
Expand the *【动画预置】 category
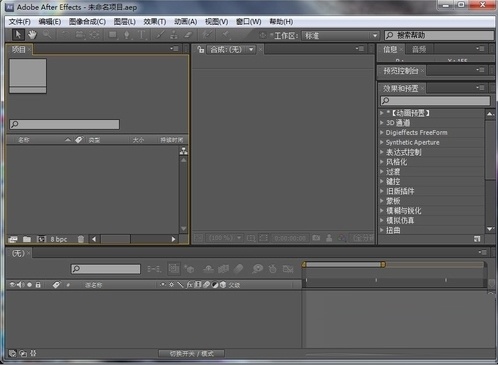[x=382, y=113]
